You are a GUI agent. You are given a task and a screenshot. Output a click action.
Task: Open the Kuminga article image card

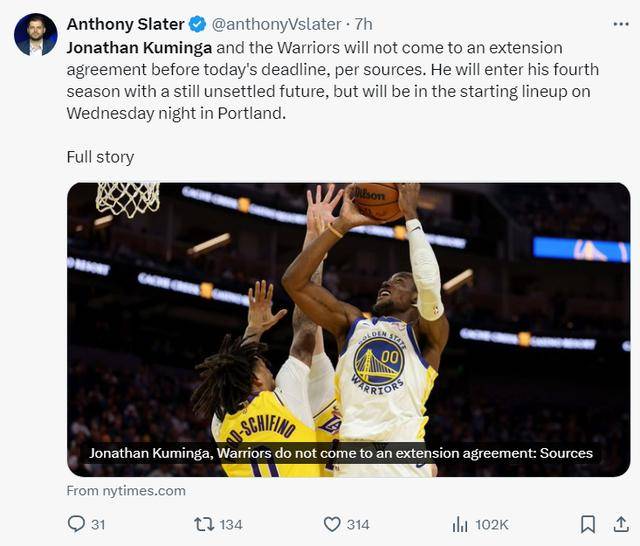[348, 310]
